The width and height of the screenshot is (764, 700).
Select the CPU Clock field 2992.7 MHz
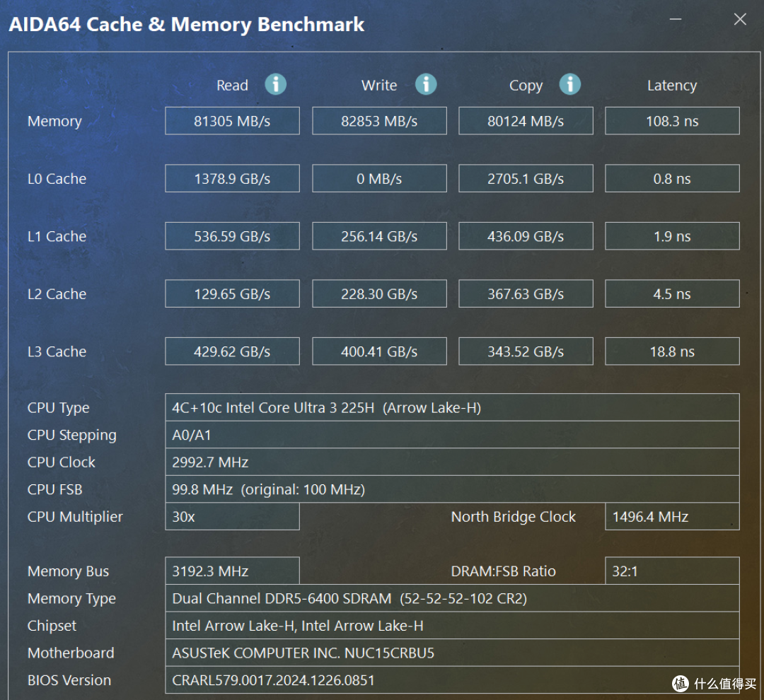click(x=452, y=462)
